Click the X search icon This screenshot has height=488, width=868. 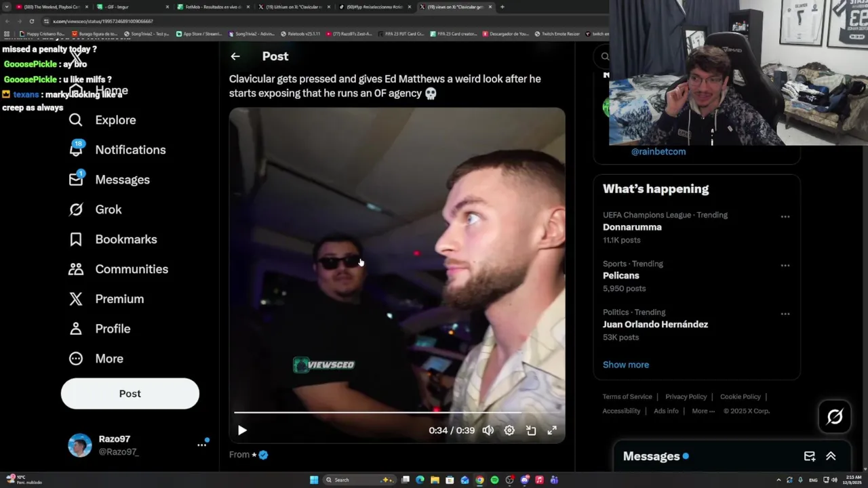[x=605, y=56]
